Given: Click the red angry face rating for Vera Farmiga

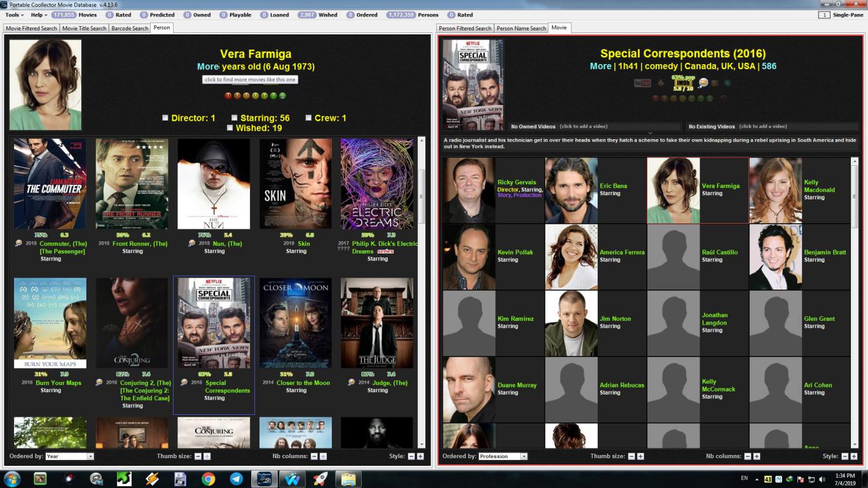Looking at the screenshot, I should pos(228,95).
